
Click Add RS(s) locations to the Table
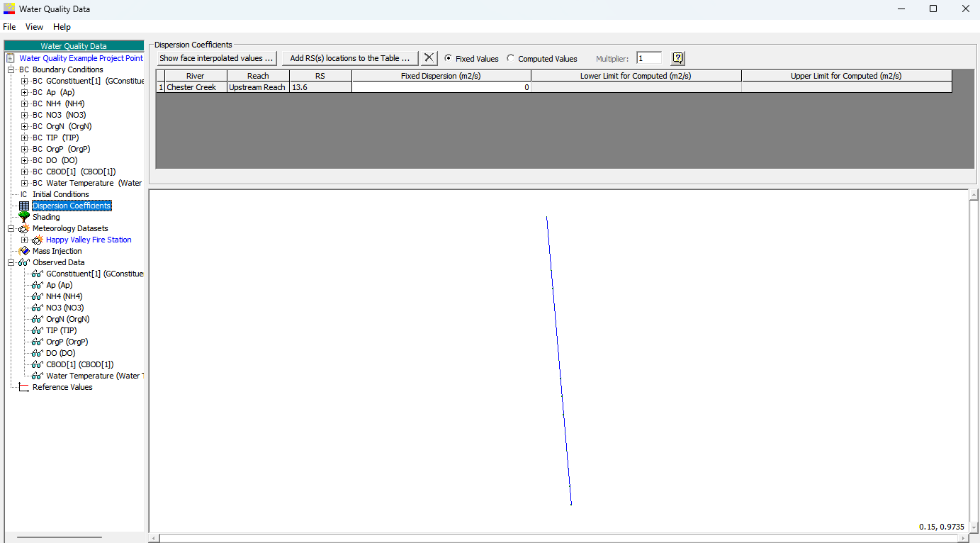pos(350,58)
